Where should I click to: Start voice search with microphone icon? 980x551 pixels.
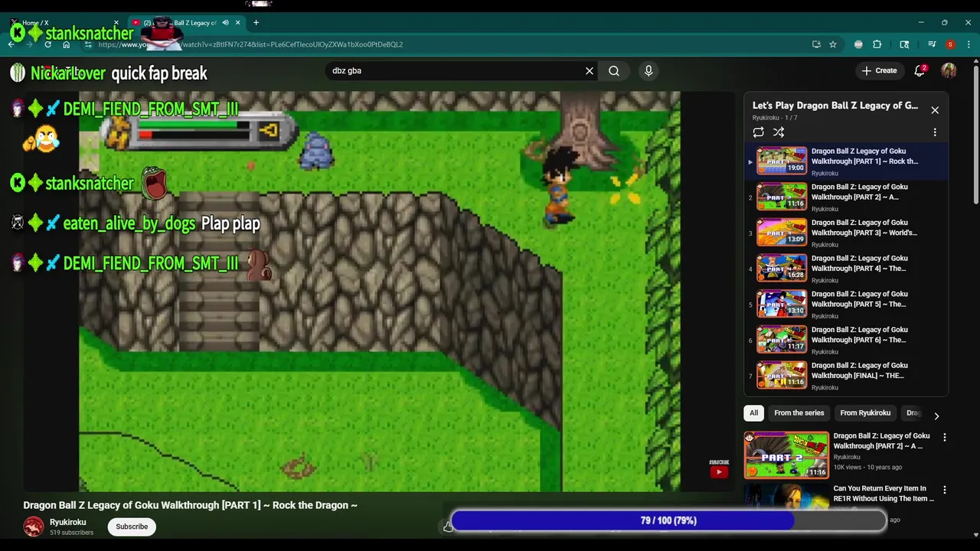pos(648,70)
